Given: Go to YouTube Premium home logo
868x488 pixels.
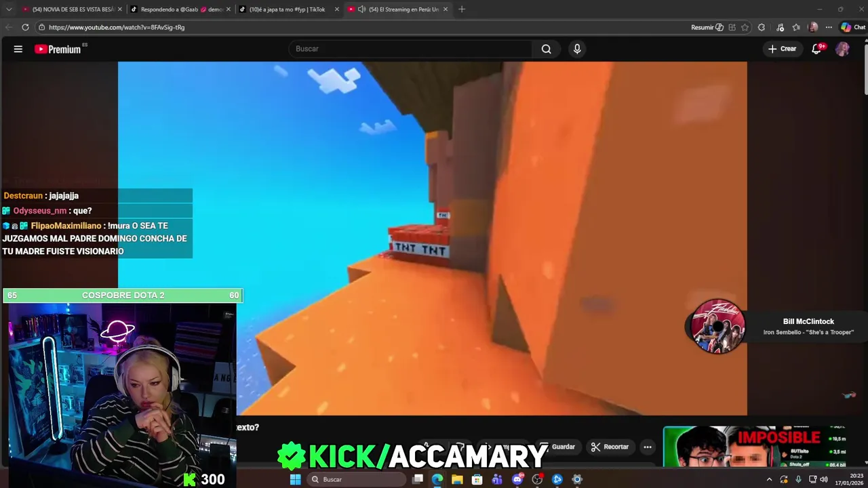Looking at the screenshot, I should tap(58, 49).
